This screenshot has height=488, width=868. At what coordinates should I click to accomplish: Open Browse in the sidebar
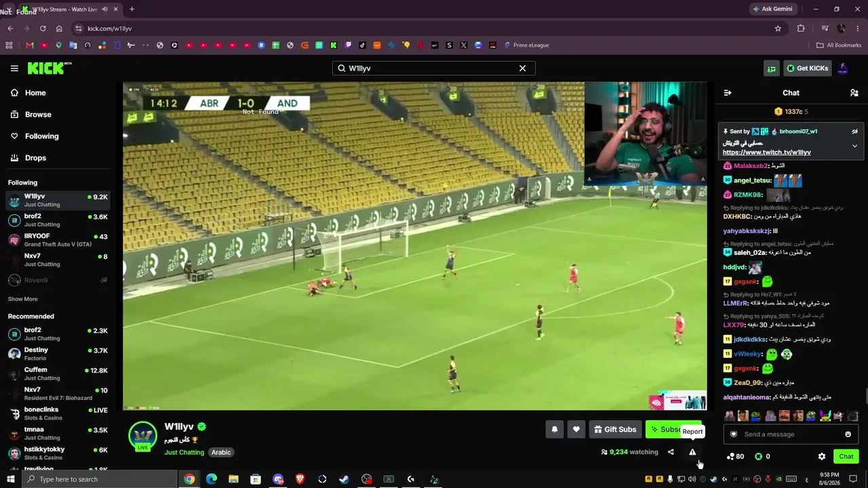pyautogui.click(x=38, y=115)
